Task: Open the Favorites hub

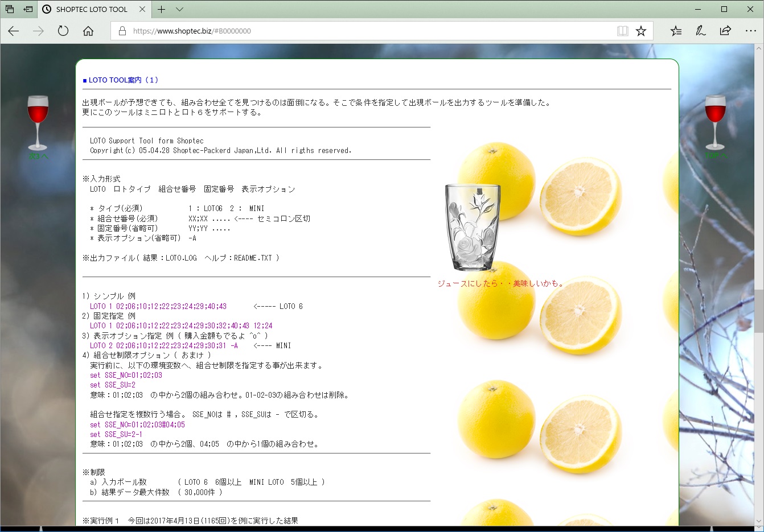Action: point(676,31)
